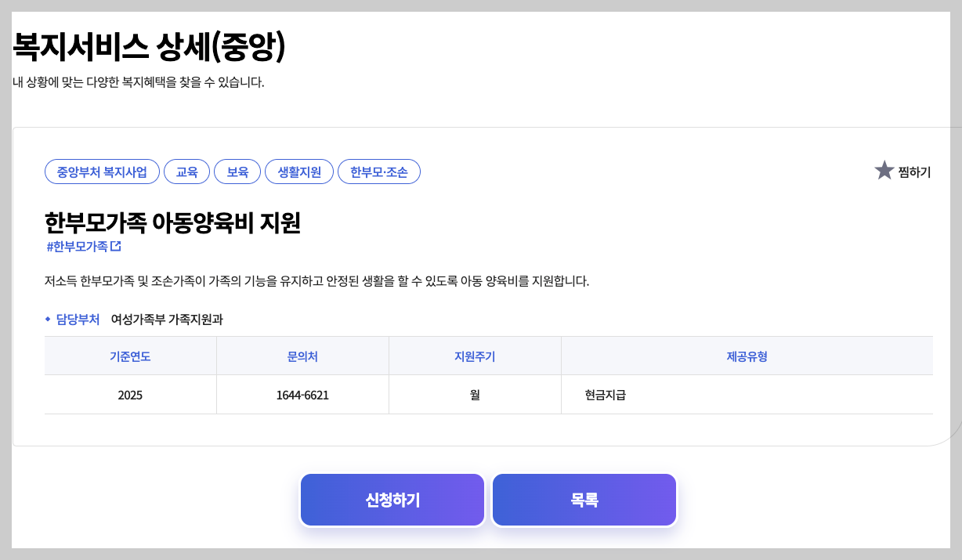The height and width of the screenshot is (560, 962).
Task: Select the diamond bullet next to 담당부처
Action: [x=49, y=320]
